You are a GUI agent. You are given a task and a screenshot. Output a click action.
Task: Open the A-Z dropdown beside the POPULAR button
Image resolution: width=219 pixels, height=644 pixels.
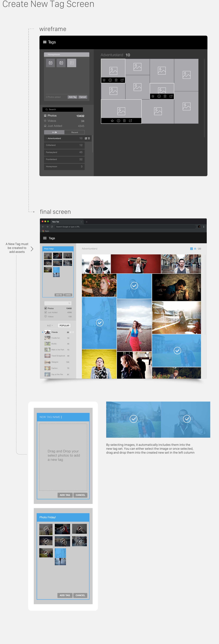coord(50,326)
